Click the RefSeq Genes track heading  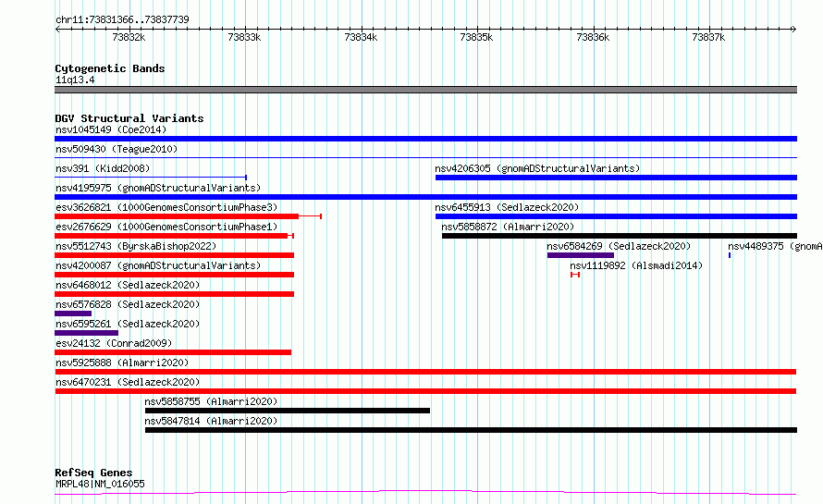[93, 473]
